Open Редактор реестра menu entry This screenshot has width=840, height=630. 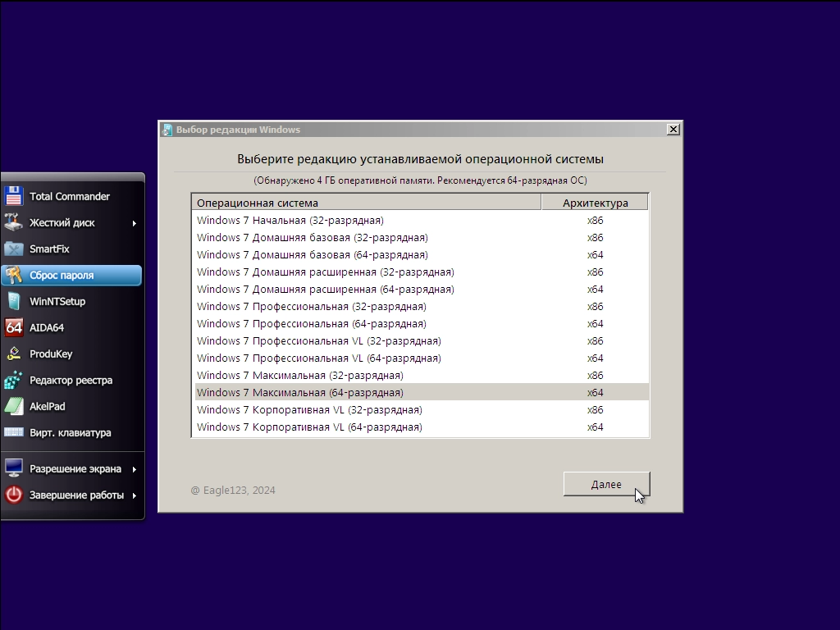coord(72,380)
